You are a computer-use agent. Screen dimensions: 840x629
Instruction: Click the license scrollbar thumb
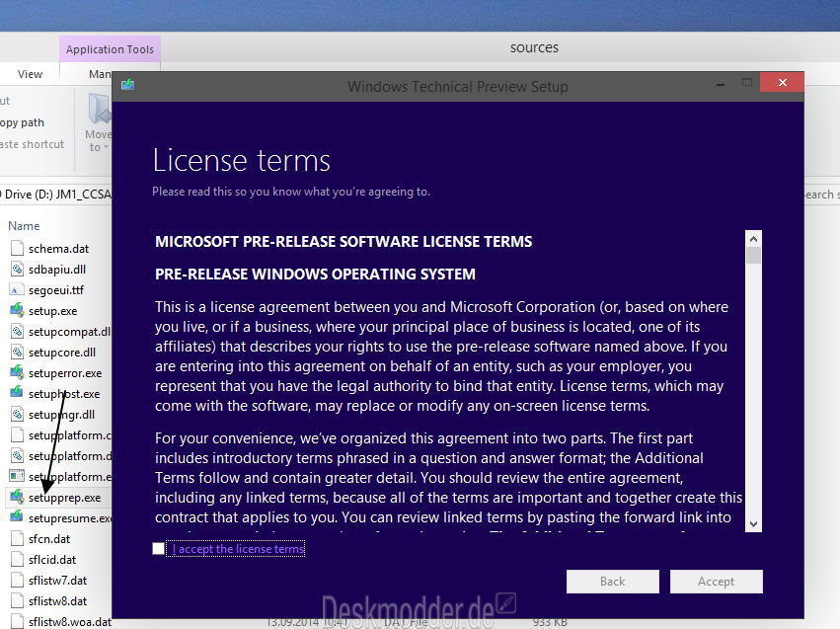click(753, 255)
